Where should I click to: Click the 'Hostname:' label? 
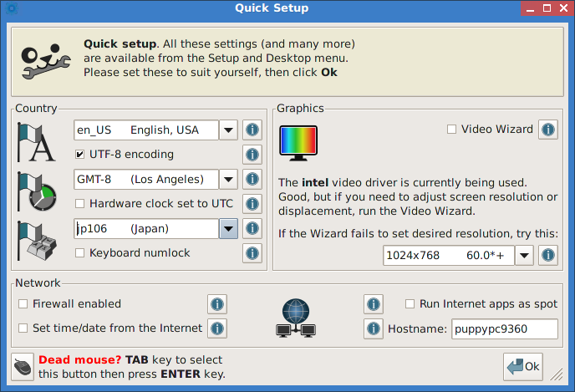pos(418,329)
